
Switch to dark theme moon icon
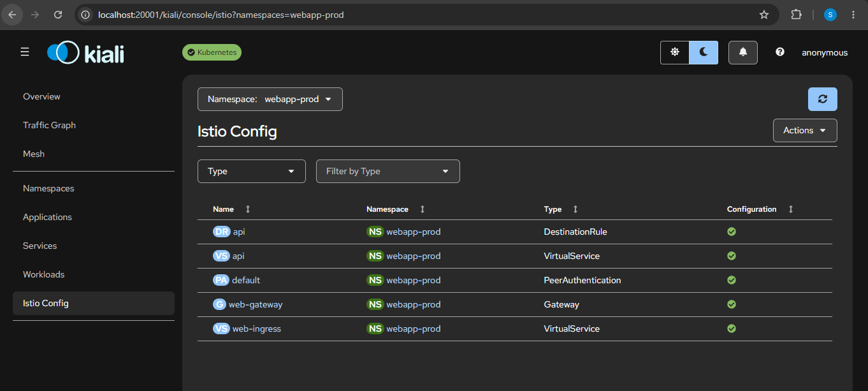point(704,52)
